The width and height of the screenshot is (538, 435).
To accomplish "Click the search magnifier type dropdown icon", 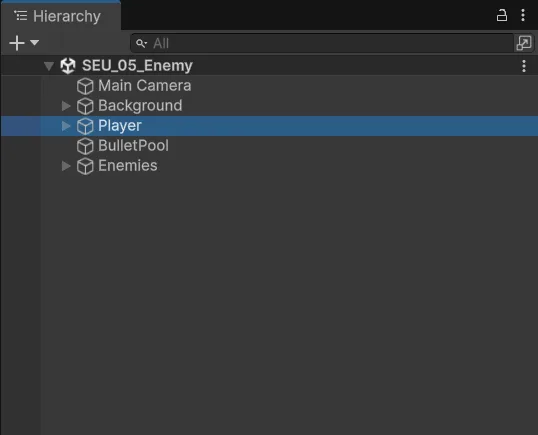I will pos(141,44).
